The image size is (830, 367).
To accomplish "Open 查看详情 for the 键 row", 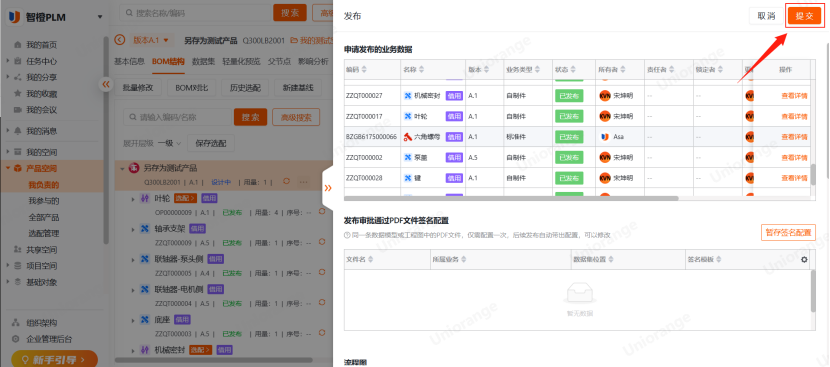I will click(x=794, y=178).
